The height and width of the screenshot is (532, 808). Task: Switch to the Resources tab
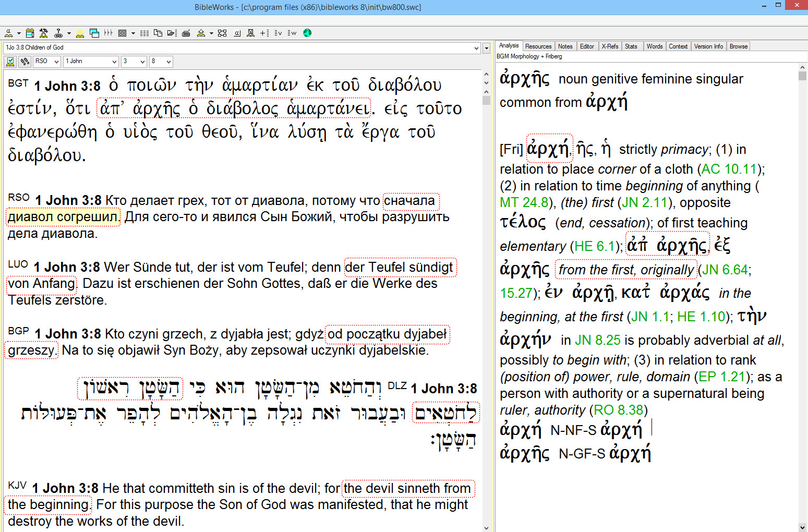coord(538,46)
